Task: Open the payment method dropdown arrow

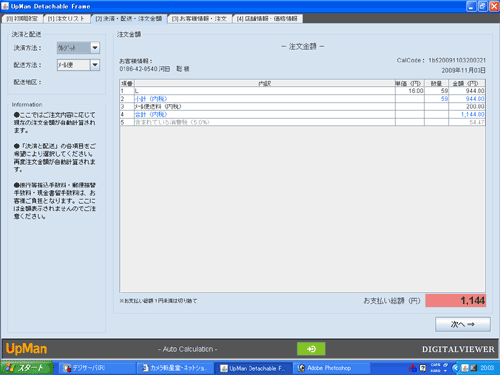Action: point(95,48)
